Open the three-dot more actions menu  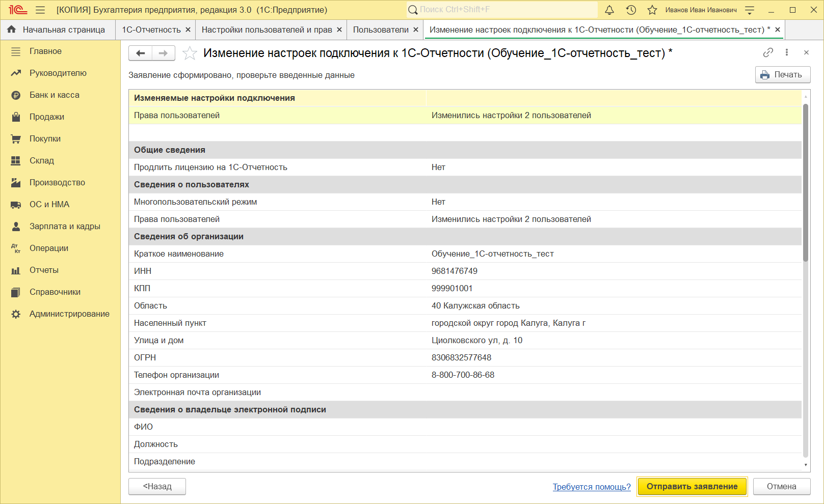[x=787, y=52]
